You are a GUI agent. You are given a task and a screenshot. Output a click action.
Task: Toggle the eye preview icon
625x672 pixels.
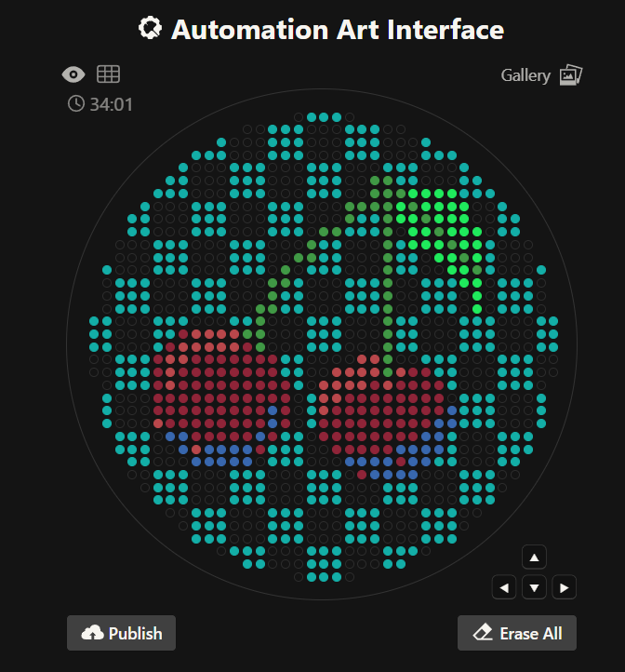(73, 74)
